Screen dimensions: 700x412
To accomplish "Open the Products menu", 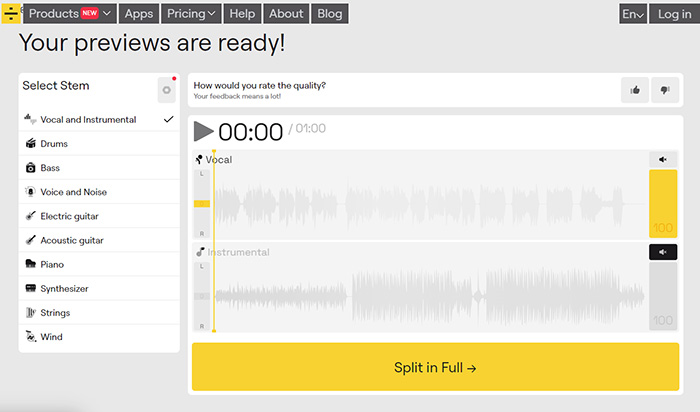I will point(70,14).
